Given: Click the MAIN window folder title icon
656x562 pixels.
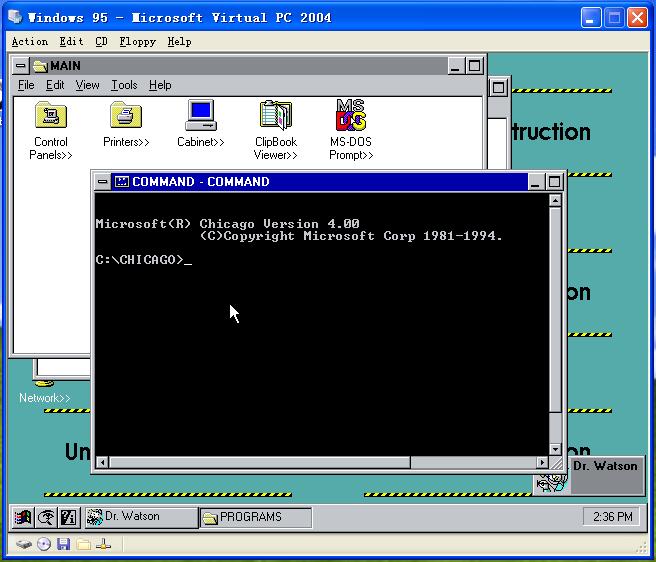Looking at the screenshot, I should coord(40,66).
